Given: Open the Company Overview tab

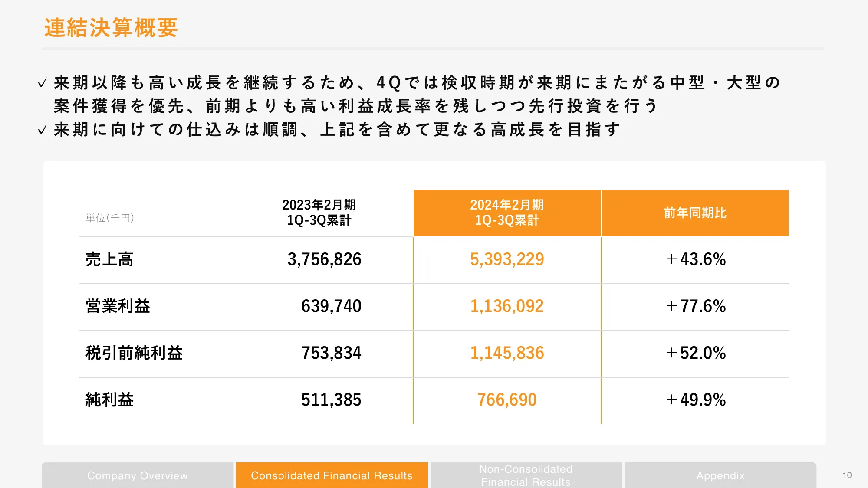Looking at the screenshot, I should pyautogui.click(x=138, y=475).
